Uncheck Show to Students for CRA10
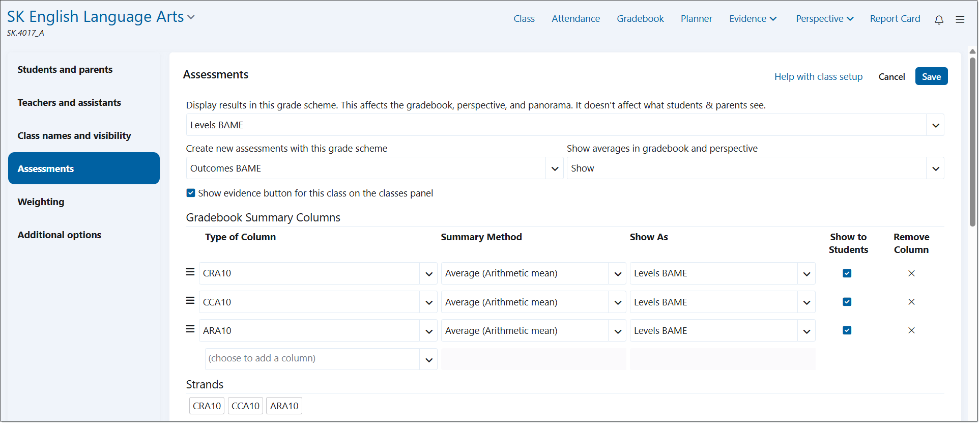Image resolution: width=980 pixels, height=424 pixels. click(847, 273)
